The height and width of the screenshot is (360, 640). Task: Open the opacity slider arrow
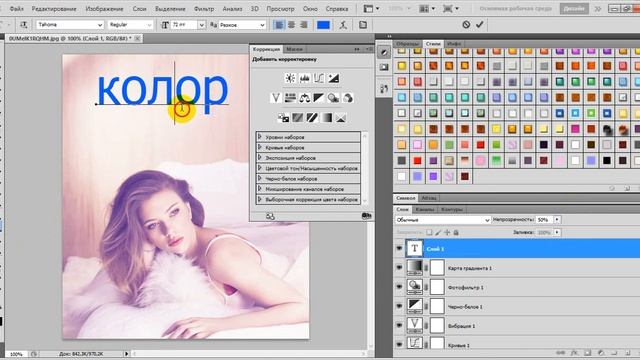[557, 220]
